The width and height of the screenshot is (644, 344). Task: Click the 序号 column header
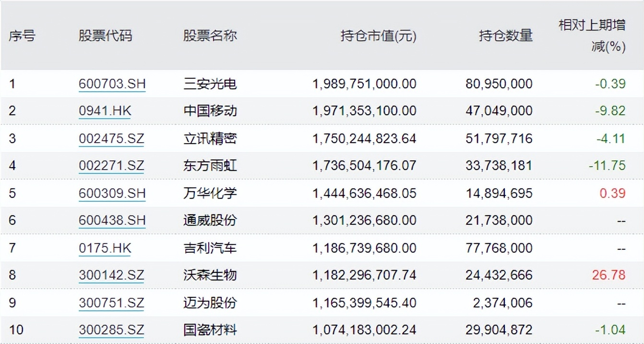(22, 36)
